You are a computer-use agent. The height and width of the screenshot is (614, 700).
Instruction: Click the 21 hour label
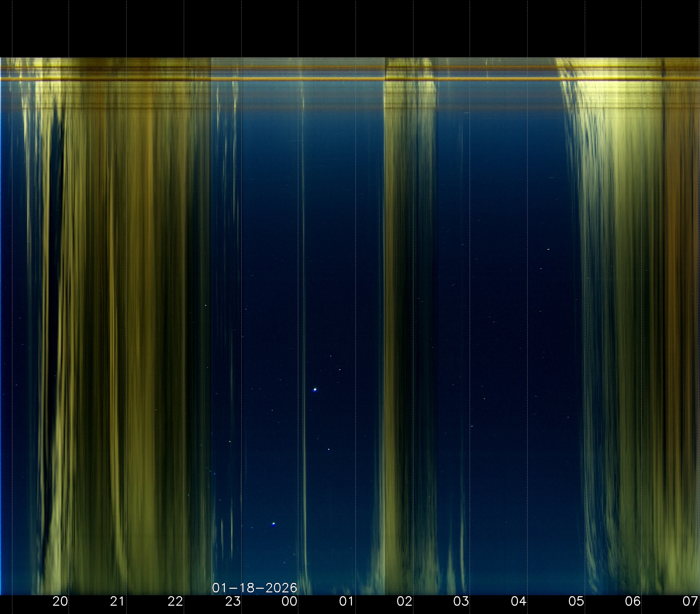tap(117, 601)
